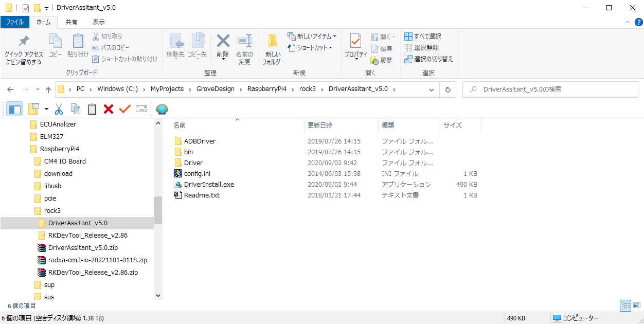Image resolution: width=644 pixels, height=324 pixels.
Task: Switch to large icons view in the status bar
Action: tap(637, 305)
